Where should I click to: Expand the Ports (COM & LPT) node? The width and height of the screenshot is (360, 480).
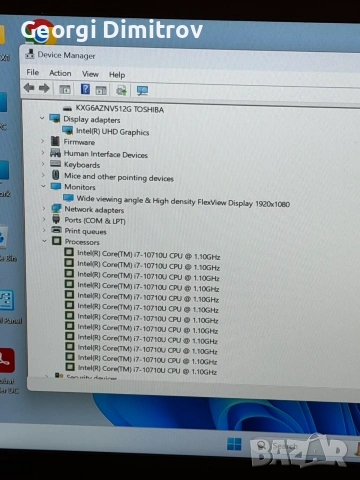point(44,219)
